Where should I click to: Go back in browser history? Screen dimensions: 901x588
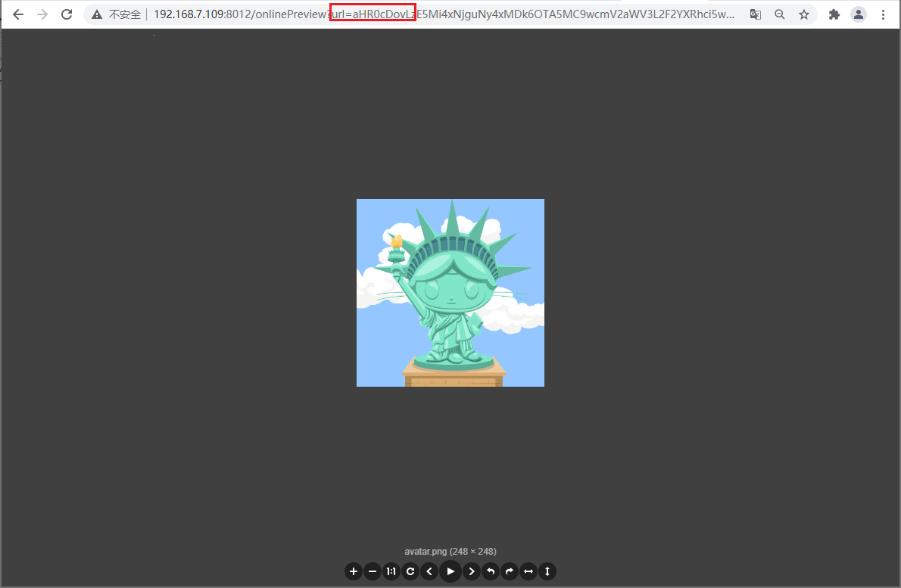click(x=18, y=14)
